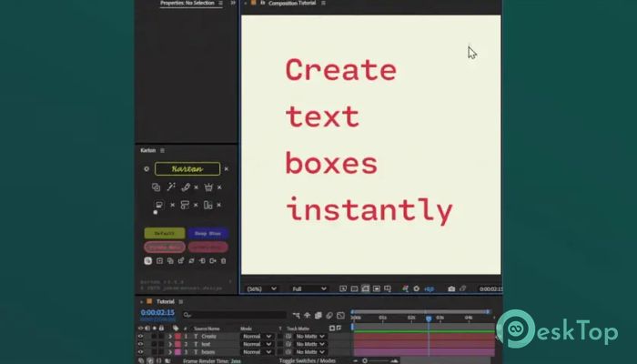Apply the Default preset

click(165, 233)
